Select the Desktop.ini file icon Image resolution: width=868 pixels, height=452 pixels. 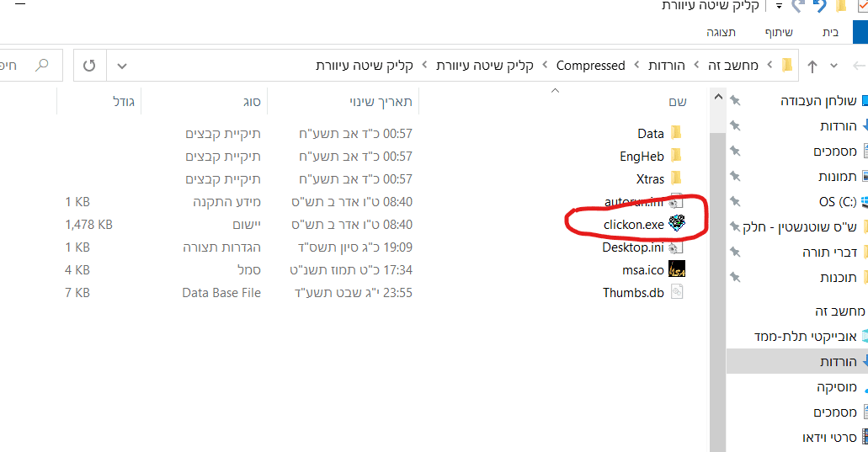676,247
